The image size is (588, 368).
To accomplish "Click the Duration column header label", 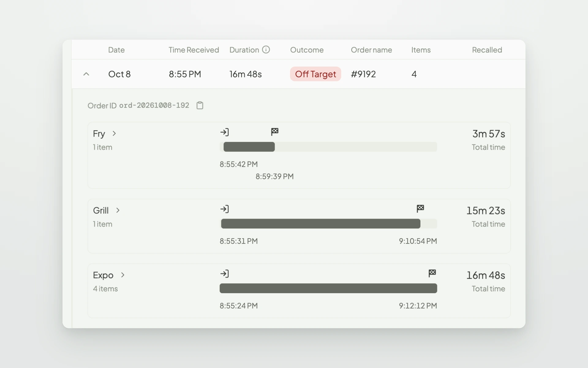I will (244, 50).
